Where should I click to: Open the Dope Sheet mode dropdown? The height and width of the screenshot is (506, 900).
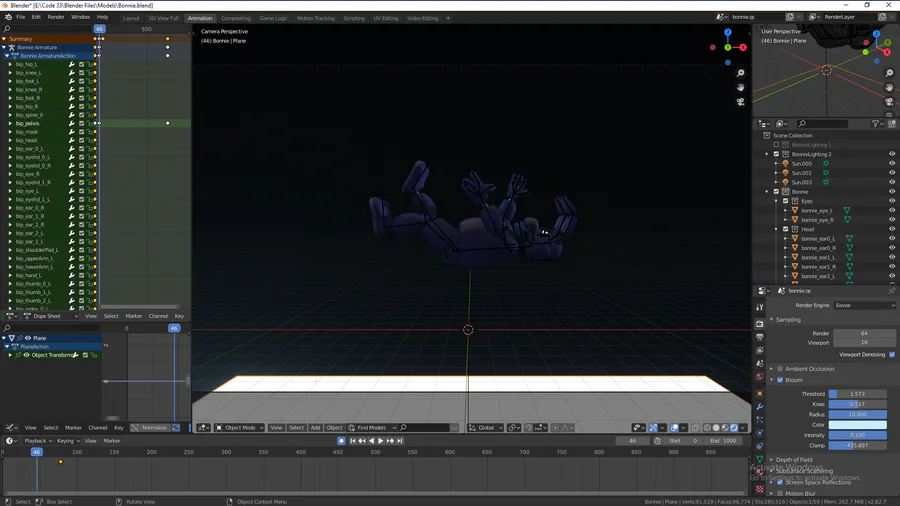(50, 316)
